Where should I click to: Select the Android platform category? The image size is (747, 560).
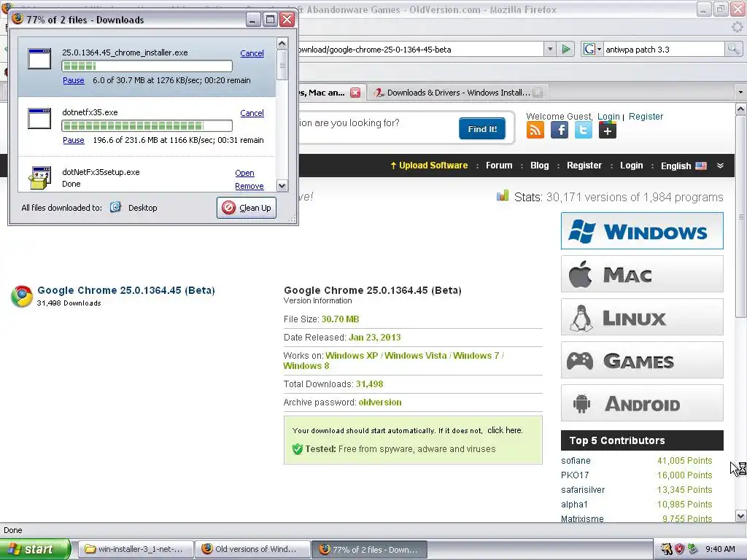click(642, 402)
